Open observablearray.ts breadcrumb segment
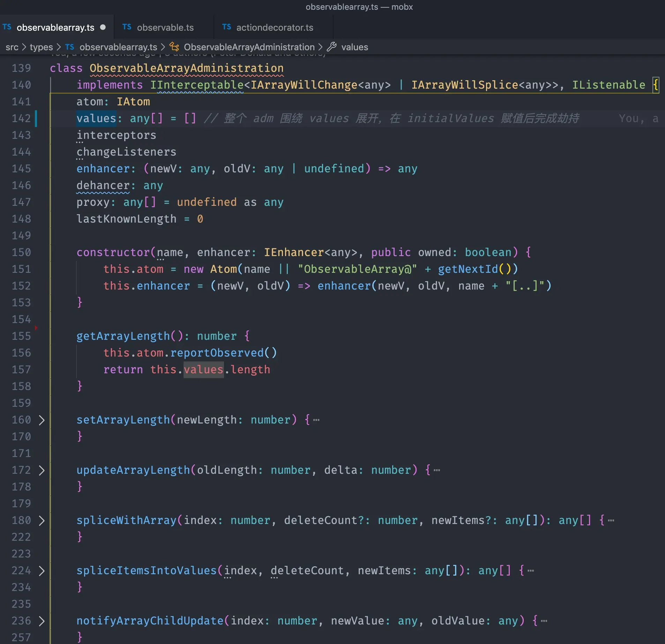 pyautogui.click(x=118, y=47)
